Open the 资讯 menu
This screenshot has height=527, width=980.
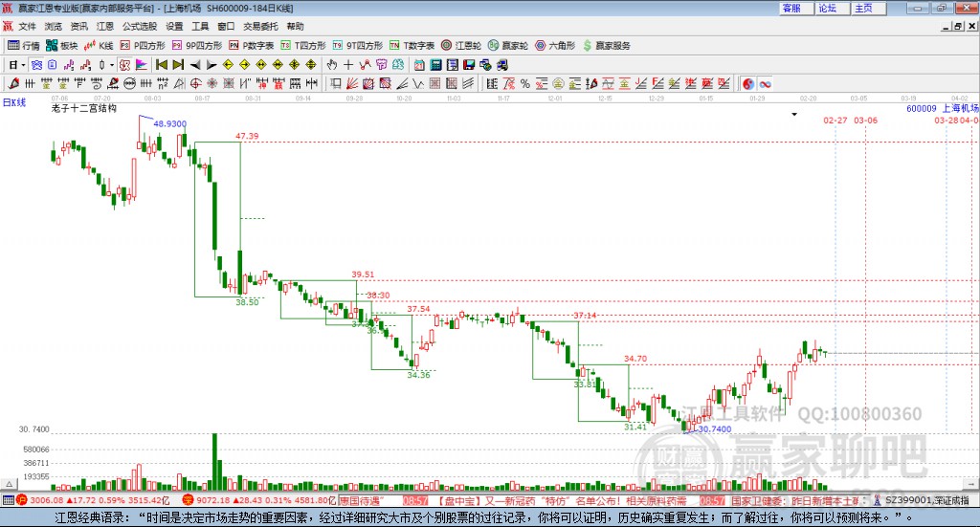tap(79, 26)
